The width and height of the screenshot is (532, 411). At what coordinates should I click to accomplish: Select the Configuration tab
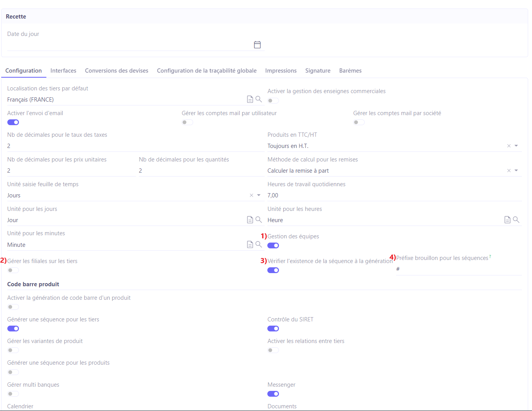[x=24, y=71]
